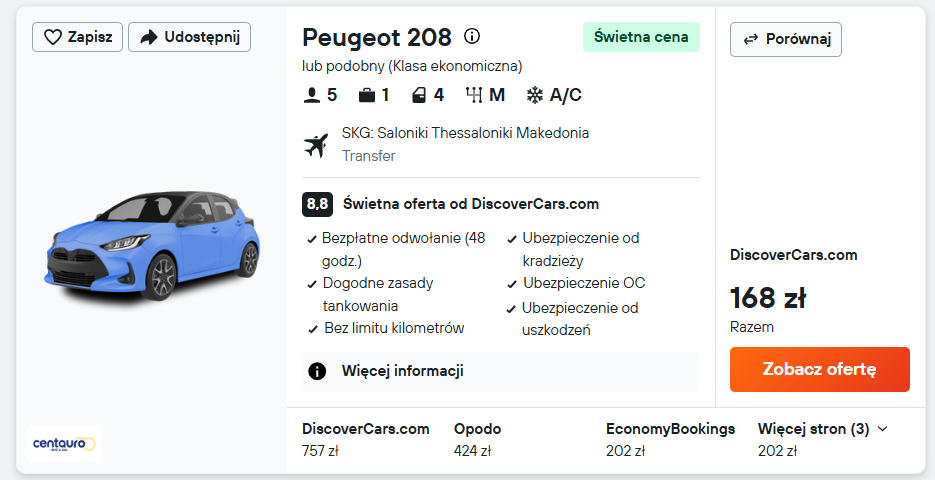
Task: Expand Więcej stron (3) dropdown
Action: tap(823, 440)
